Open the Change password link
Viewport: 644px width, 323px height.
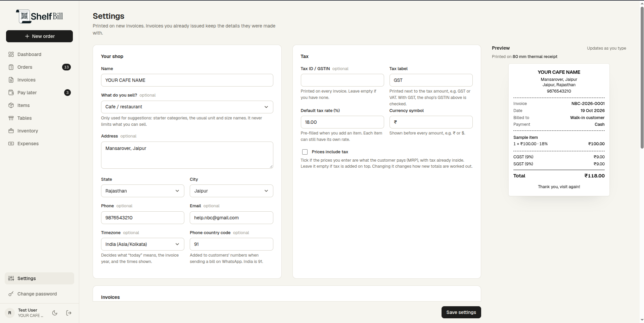[40, 294]
